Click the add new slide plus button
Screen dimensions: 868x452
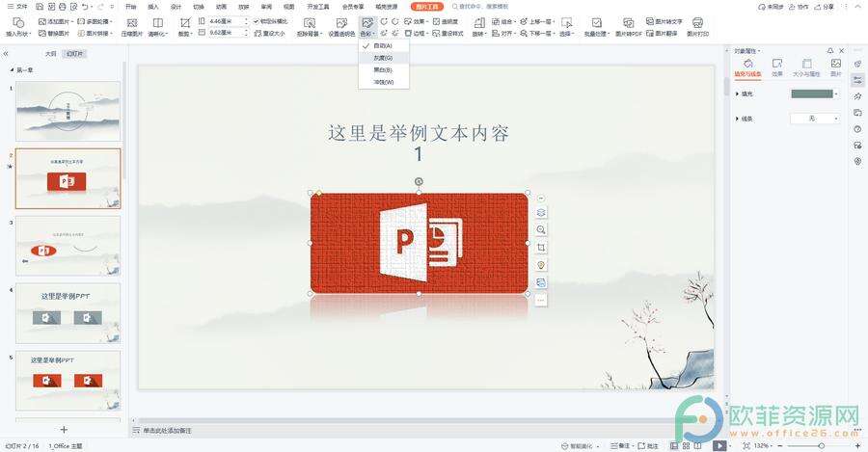click(64, 429)
